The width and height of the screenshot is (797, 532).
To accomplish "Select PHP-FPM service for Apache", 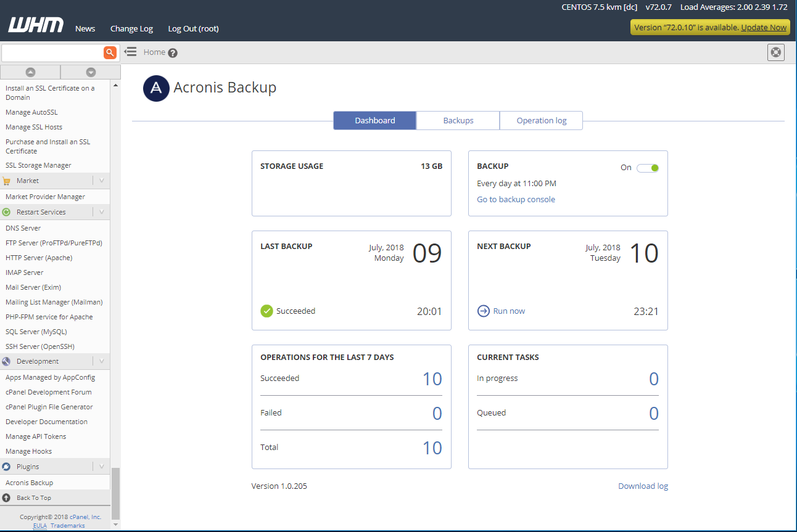I will (49, 317).
